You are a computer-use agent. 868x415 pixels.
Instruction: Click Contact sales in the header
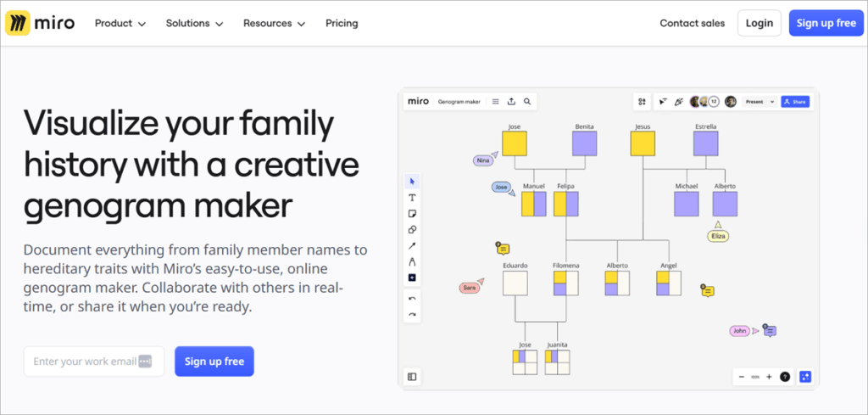[x=693, y=24]
